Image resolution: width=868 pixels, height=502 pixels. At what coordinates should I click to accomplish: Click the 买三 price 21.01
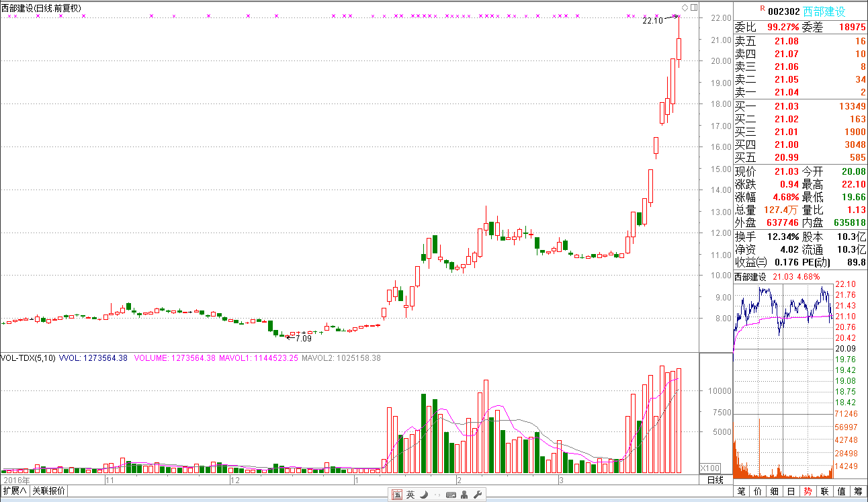(787, 132)
